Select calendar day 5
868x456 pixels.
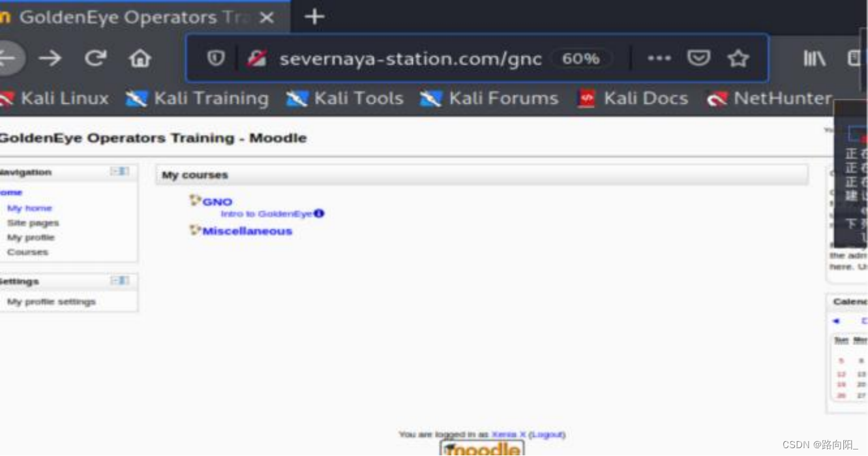[841, 361]
